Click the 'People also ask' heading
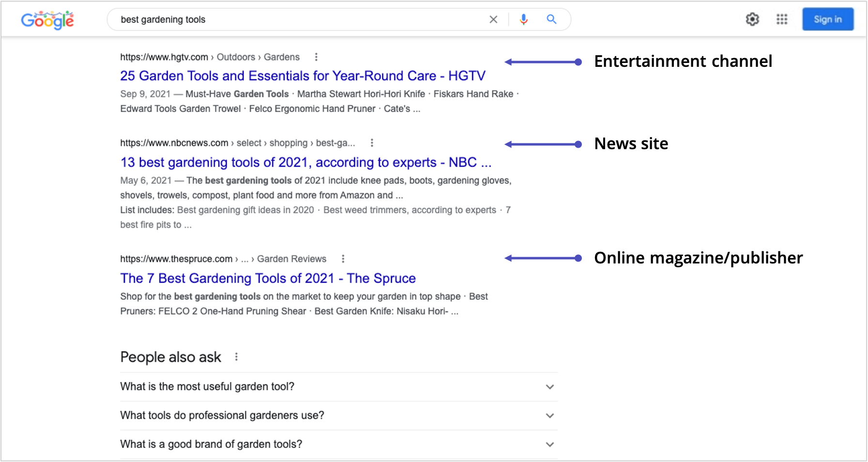 pyautogui.click(x=170, y=357)
